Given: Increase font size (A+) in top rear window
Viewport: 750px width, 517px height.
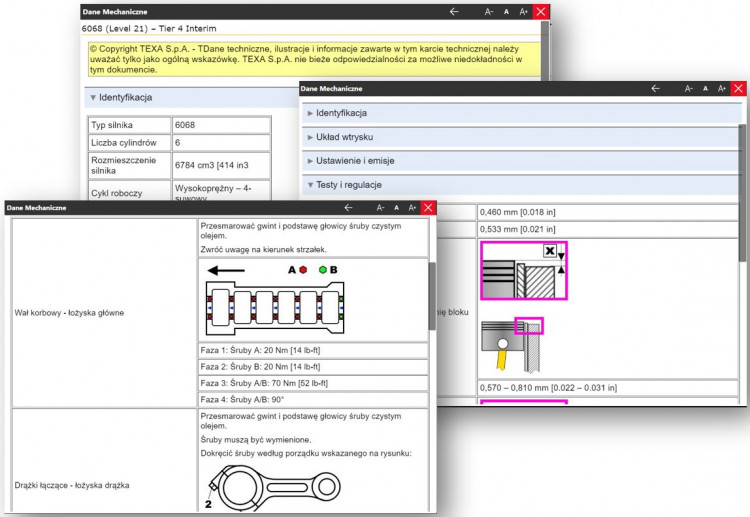Looking at the screenshot, I should pos(523,11).
